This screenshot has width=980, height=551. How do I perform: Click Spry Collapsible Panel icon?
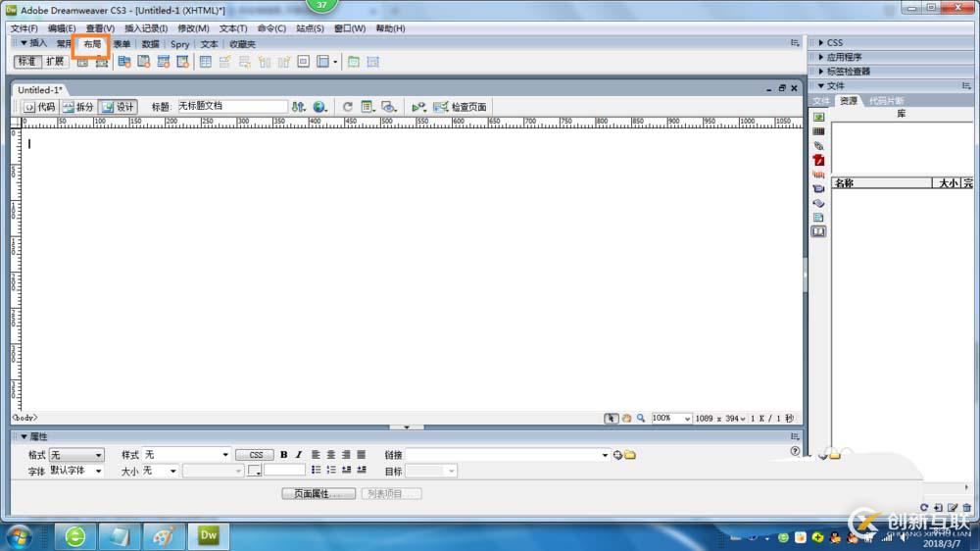(182, 62)
